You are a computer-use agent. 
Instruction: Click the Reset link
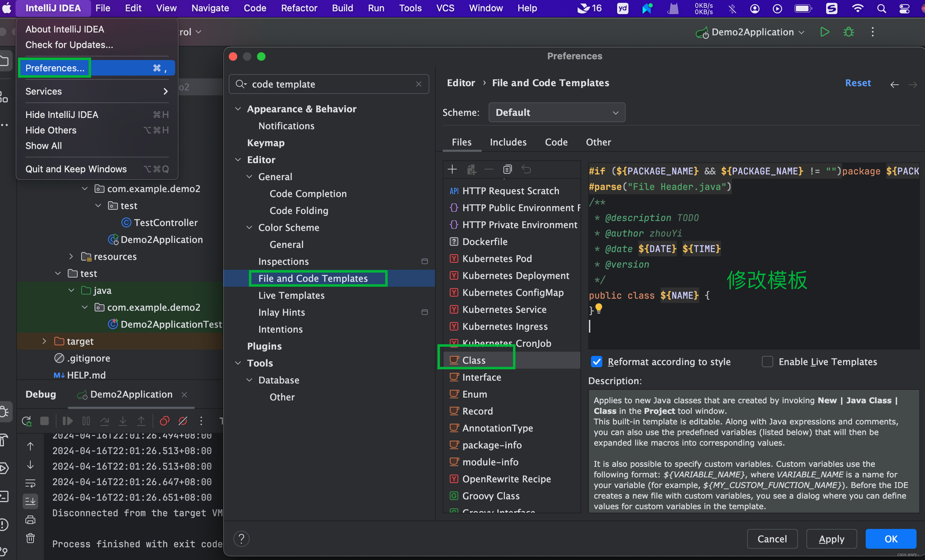click(858, 83)
